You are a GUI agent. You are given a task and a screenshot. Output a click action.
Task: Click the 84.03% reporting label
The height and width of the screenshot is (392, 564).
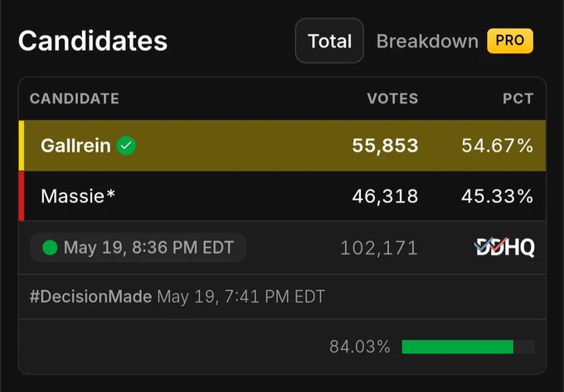coord(360,346)
